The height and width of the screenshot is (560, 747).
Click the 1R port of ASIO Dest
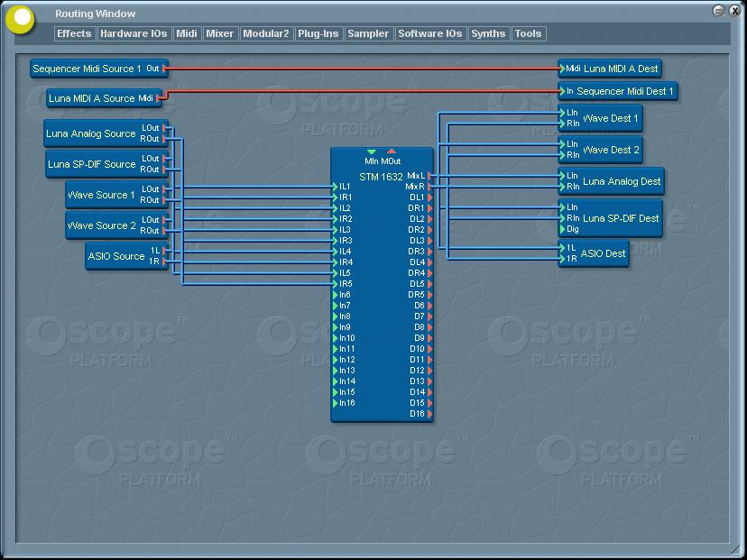562,259
